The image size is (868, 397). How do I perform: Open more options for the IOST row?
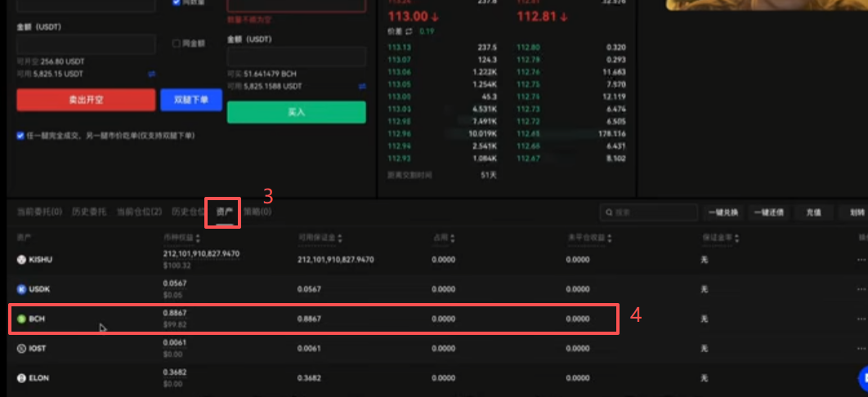861,348
